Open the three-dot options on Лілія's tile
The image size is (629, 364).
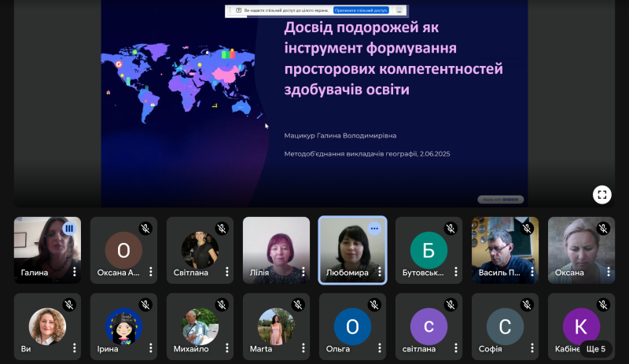click(x=303, y=272)
